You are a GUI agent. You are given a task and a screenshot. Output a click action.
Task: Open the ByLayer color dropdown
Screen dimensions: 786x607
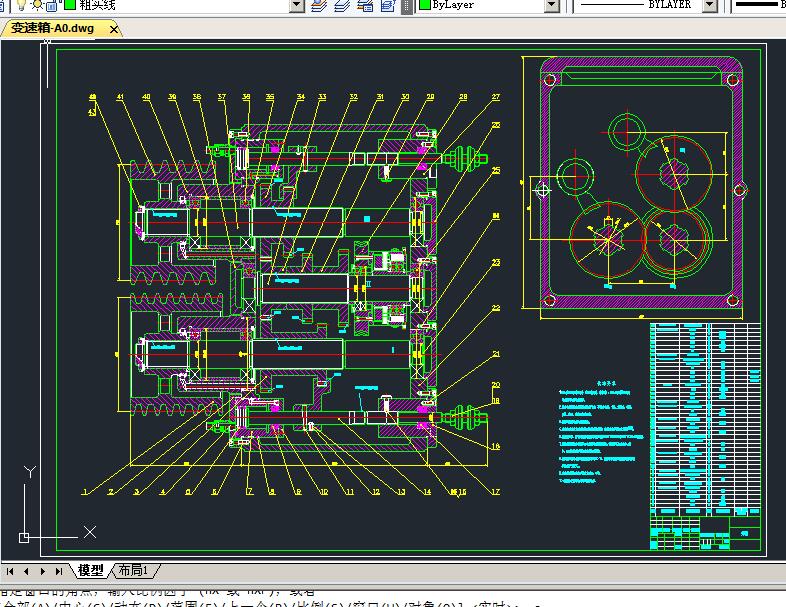pos(551,5)
